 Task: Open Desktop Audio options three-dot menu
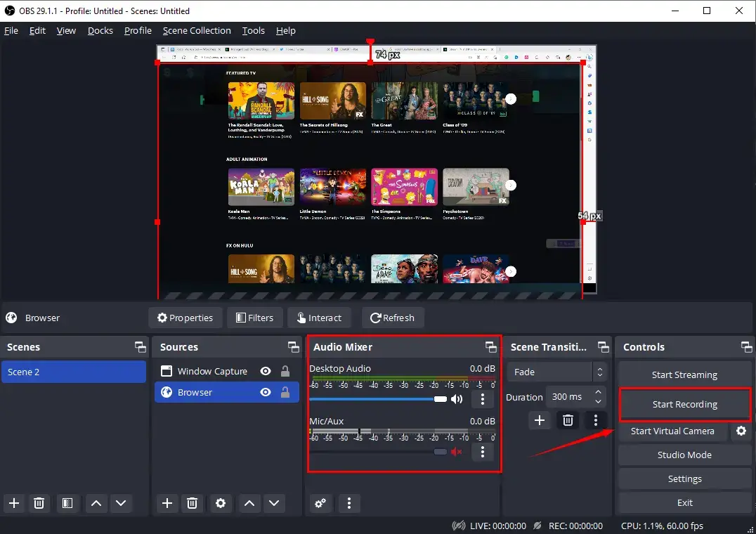coord(483,398)
